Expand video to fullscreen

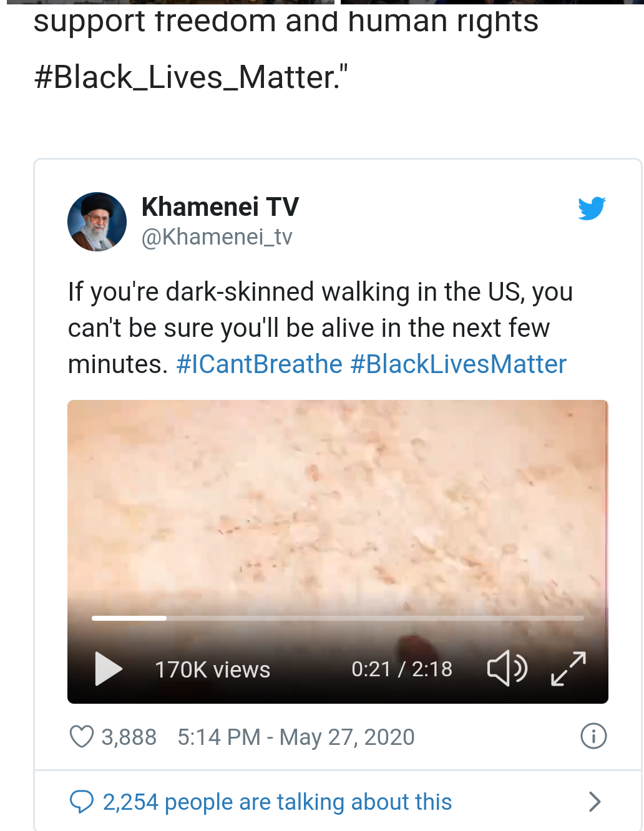(568, 668)
